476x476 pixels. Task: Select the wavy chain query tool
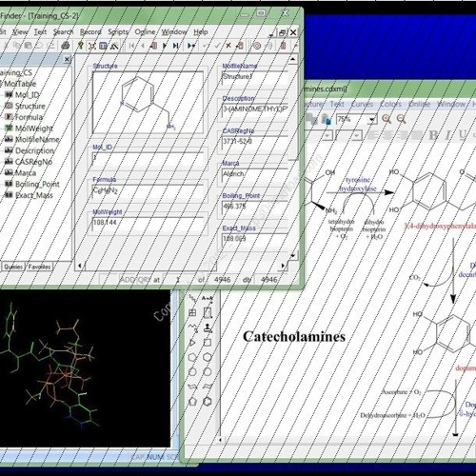192,327
